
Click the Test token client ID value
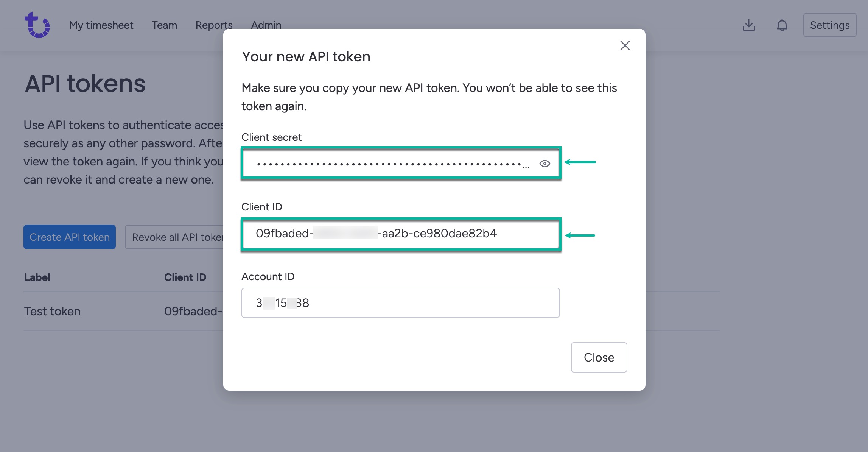pyautogui.click(x=193, y=311)
